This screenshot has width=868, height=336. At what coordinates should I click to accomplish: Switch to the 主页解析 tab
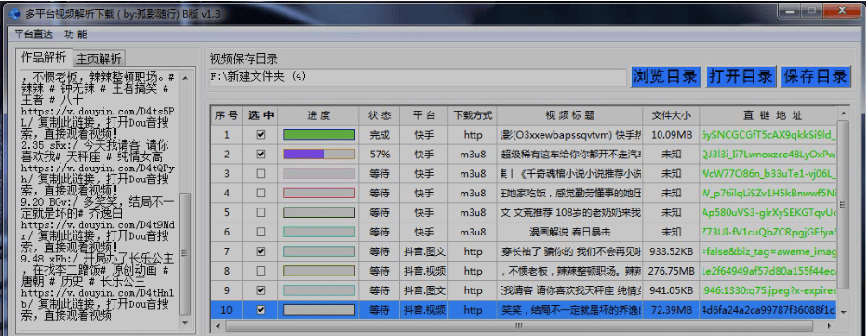click(99, 59)
